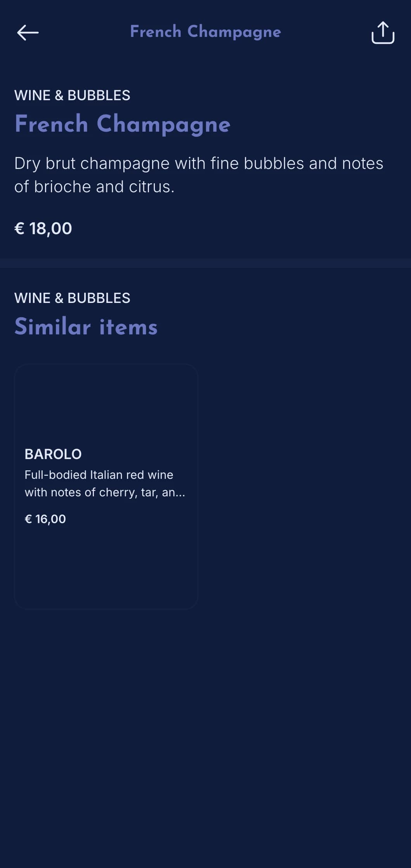Tap the BAROLO title text
The height and width of the screenshot is (868, 411).
53,454
